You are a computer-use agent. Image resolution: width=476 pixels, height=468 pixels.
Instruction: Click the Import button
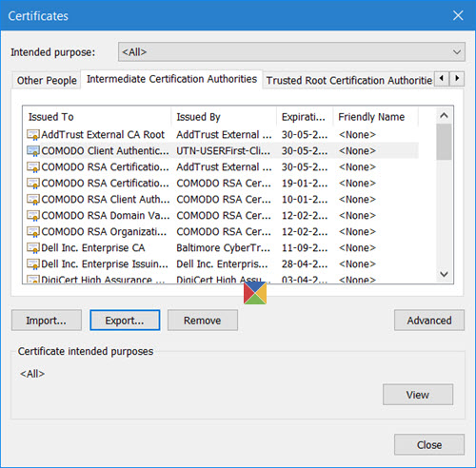tap(47, 321)
